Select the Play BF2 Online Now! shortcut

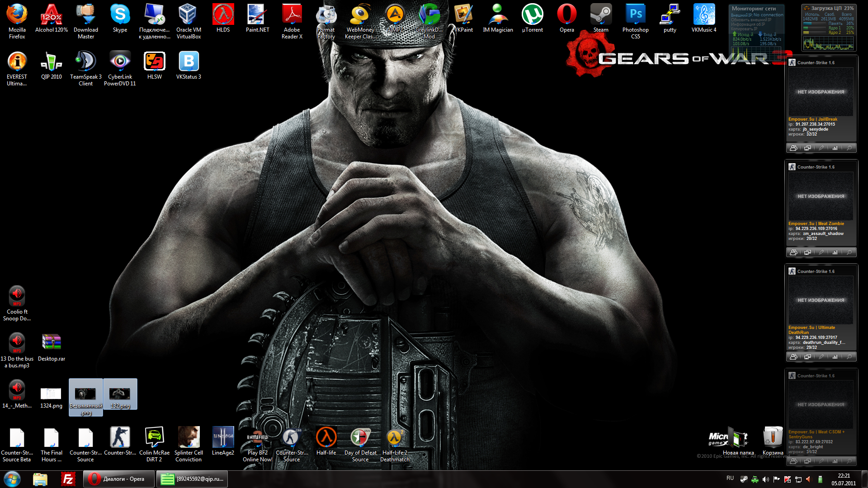[x=258, y=444]
